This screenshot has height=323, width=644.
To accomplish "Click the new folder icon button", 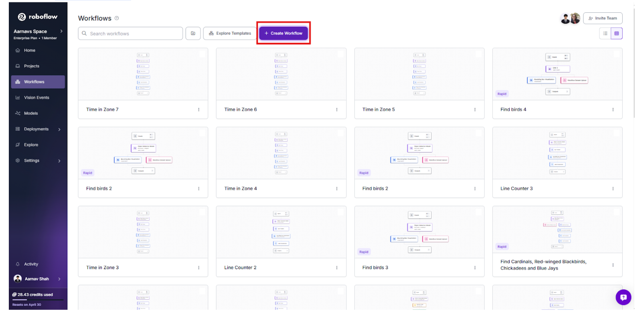I will [x=193, y=34].
